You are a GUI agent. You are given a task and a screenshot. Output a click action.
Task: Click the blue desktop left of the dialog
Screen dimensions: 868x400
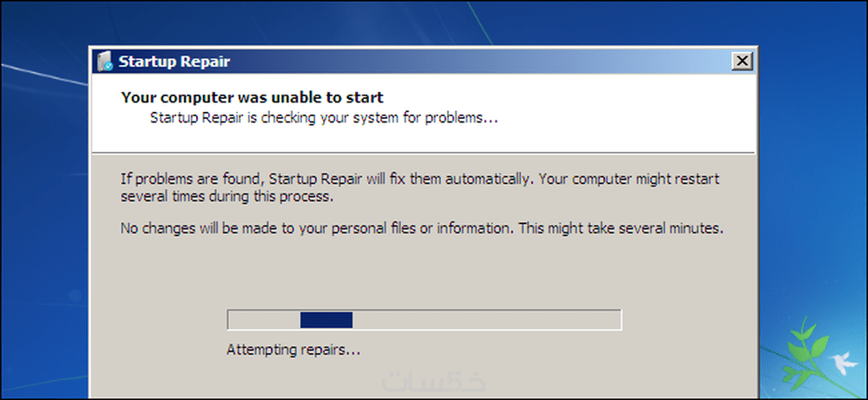43,217
